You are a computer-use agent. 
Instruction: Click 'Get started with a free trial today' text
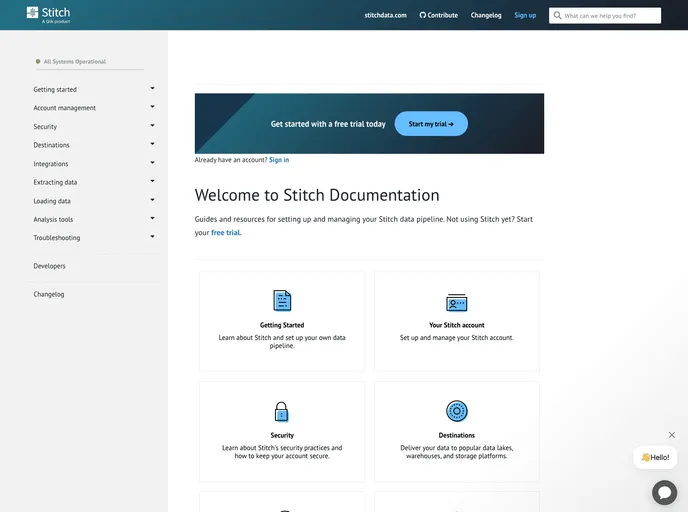pyautogui.click(x=328, y=124)
